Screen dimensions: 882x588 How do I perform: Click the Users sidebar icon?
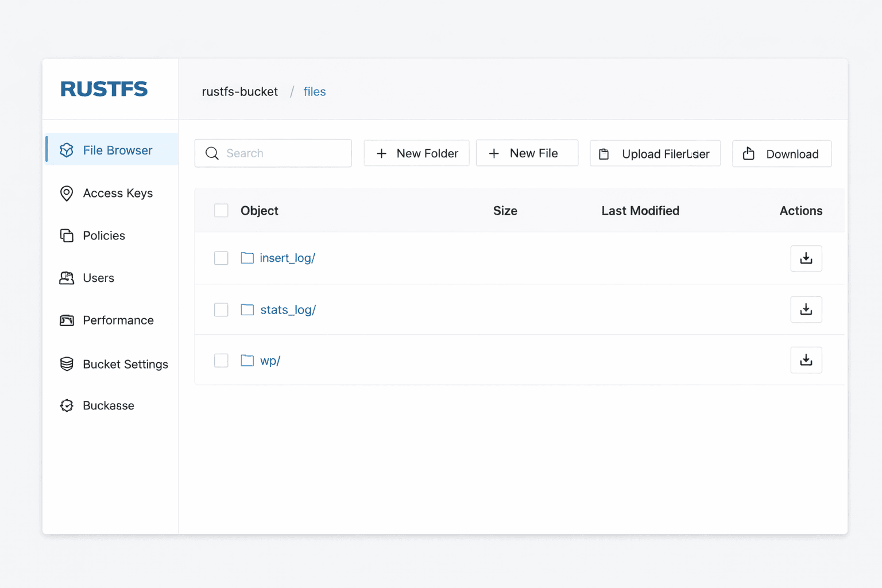67,278
